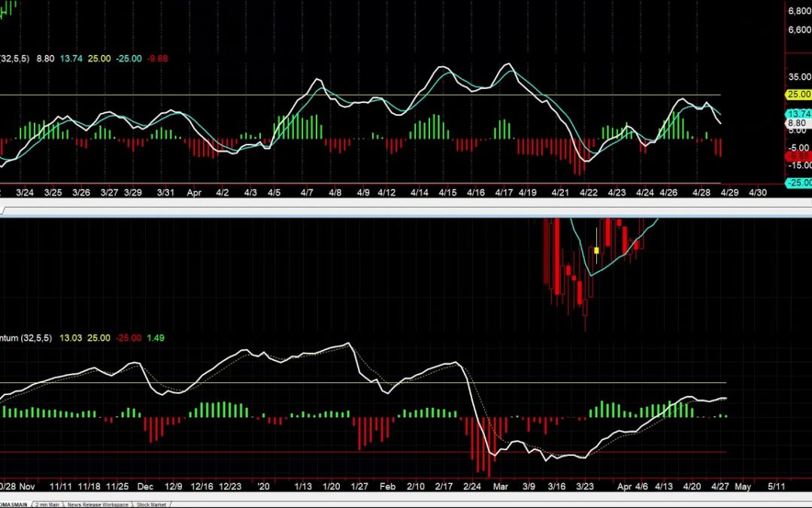The width and height of the screenshot is (812, 508).
Task: Click the 1/27 date on the lower time axis
Action: [359, 487]
